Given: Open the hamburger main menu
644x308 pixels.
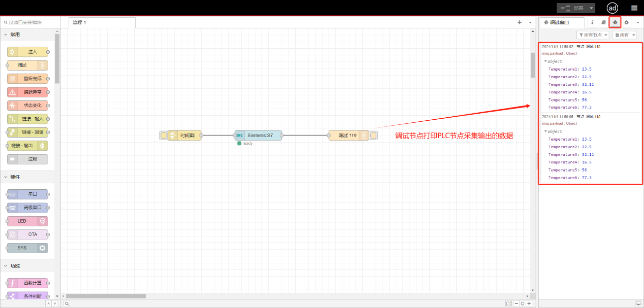Looking at the screenshot, I should tap(634, 8).
